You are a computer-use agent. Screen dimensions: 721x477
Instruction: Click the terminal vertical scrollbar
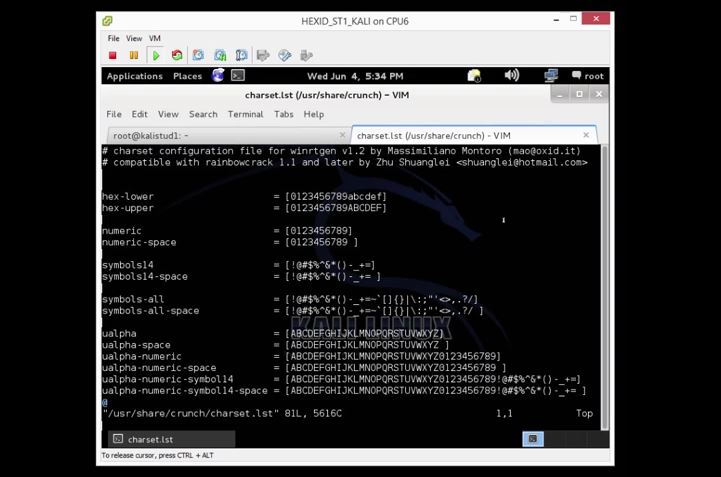coord(605,287)
